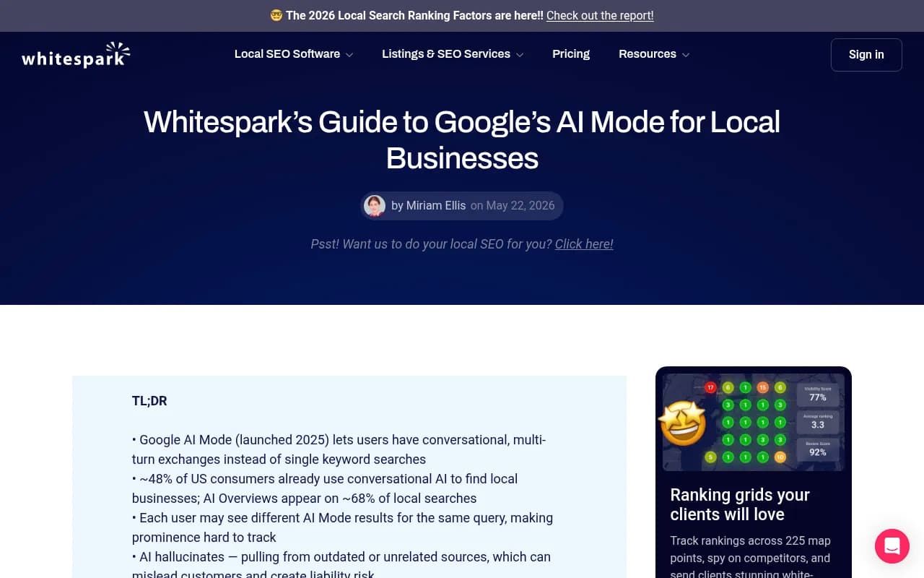Click bullet starting 'AI hallucinates'
This screenshot has width=924, height=578.
[x=341, y=566]
